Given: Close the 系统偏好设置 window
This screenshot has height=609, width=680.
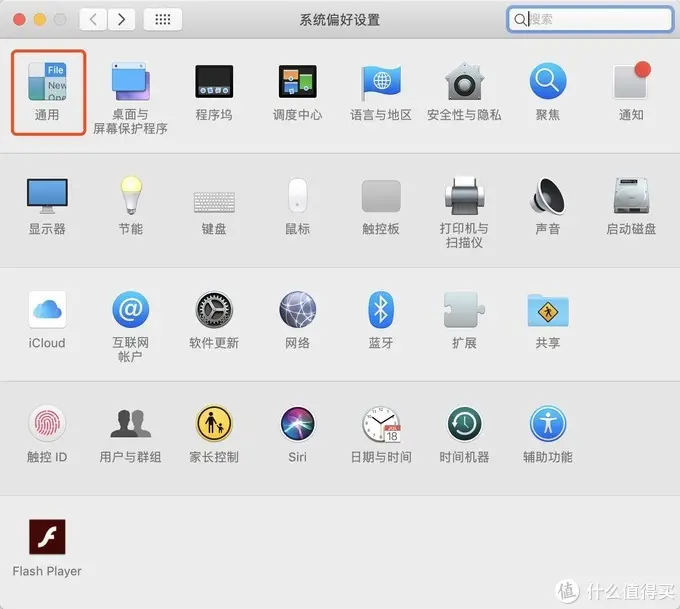Looking at the screenshot, I should pyautogui.click(x=19, y=20).
